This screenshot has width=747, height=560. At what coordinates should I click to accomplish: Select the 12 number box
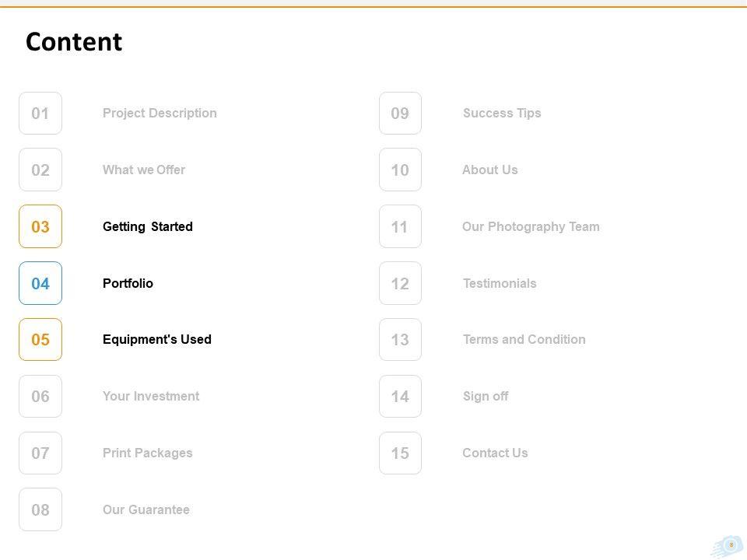400,284
